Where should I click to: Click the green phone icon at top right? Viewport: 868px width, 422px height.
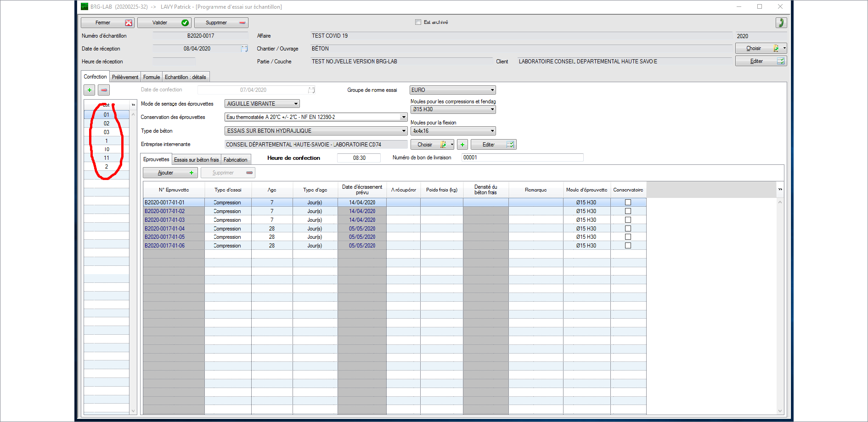[x=781, y=23]
